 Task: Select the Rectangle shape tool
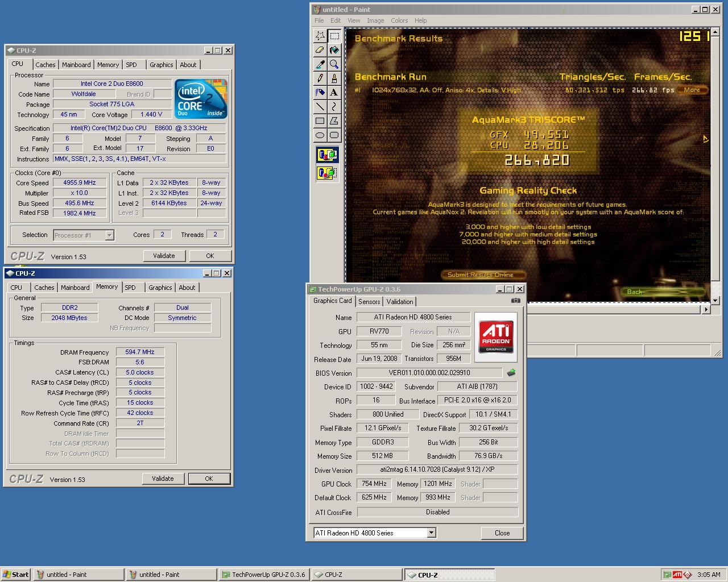click(320, 121)
